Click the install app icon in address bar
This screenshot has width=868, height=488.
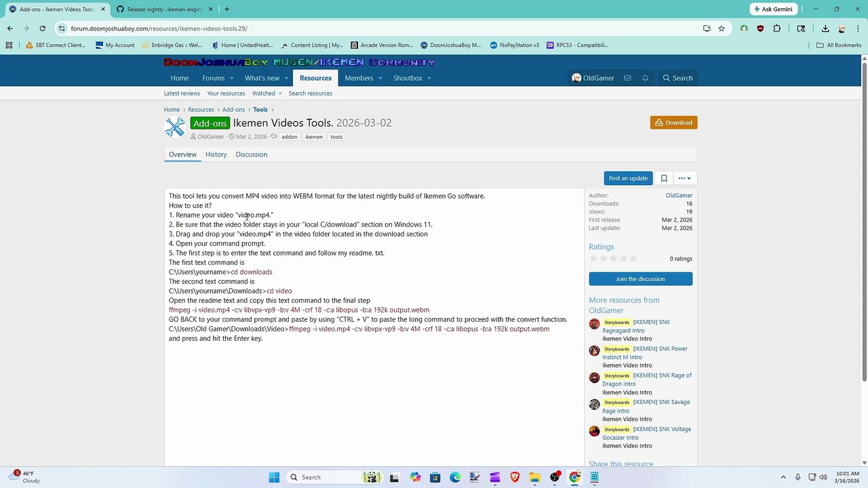(x=707, y=28)
